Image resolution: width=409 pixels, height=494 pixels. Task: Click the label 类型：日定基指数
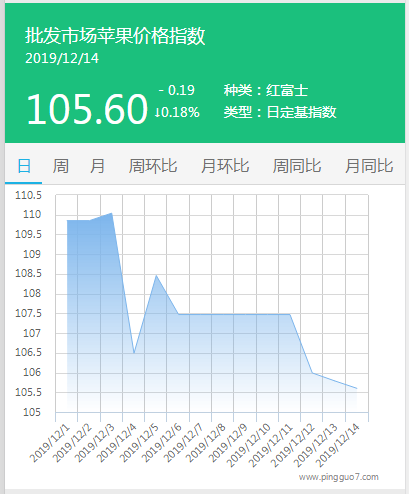point(280,112)
